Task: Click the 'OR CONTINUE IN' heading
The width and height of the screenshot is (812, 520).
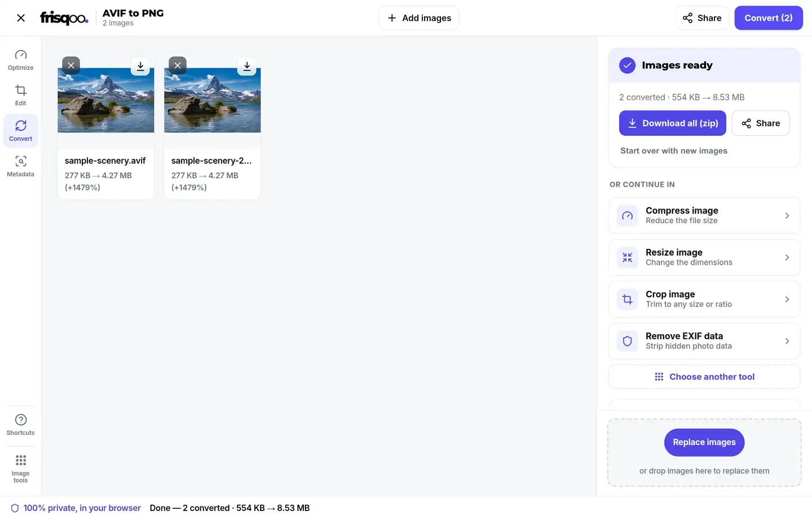Action: [x=642, y=185]
